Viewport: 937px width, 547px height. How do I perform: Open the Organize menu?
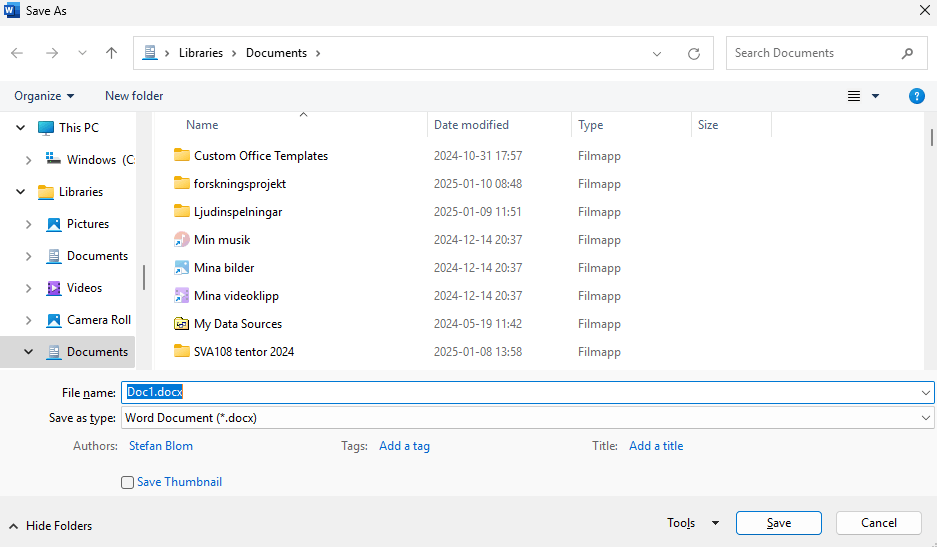pyautogui.click(x=44, y=96)
